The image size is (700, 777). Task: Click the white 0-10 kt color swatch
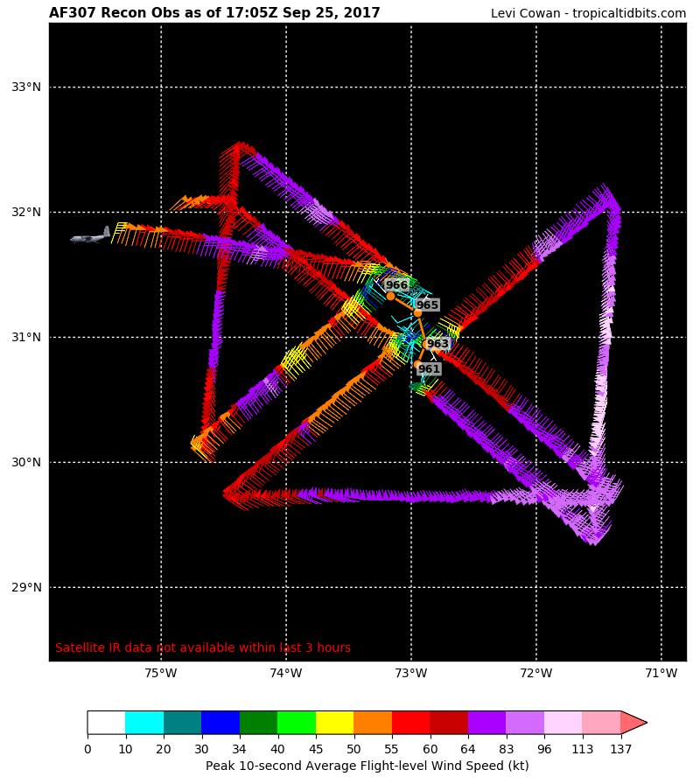(x=107, y=723)
